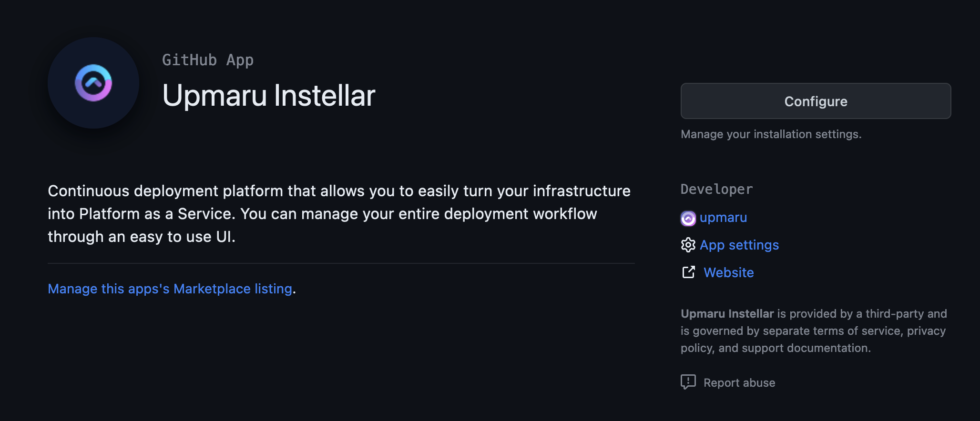Image resolution: width=980 pixels, height=421 pixels.
Task: Click the bold Upmaru Instellar disclaimer text
Action: click(x=726, y=313)
